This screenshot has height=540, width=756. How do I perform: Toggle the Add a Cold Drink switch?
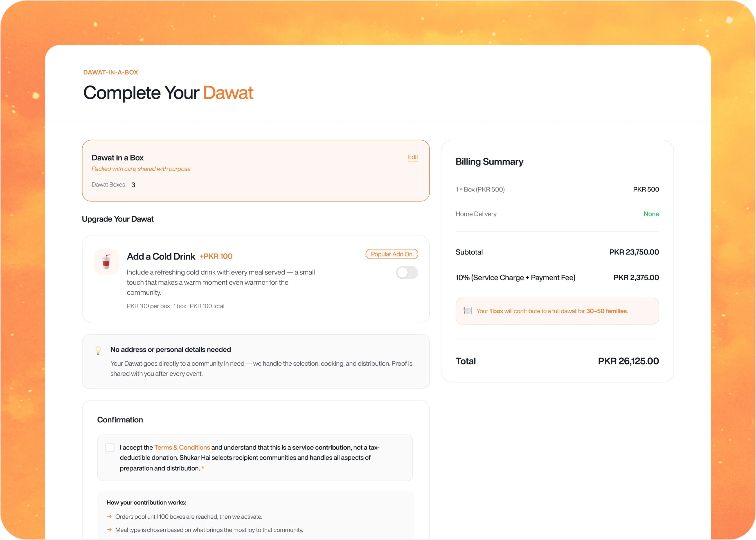(x=407, y=273)
